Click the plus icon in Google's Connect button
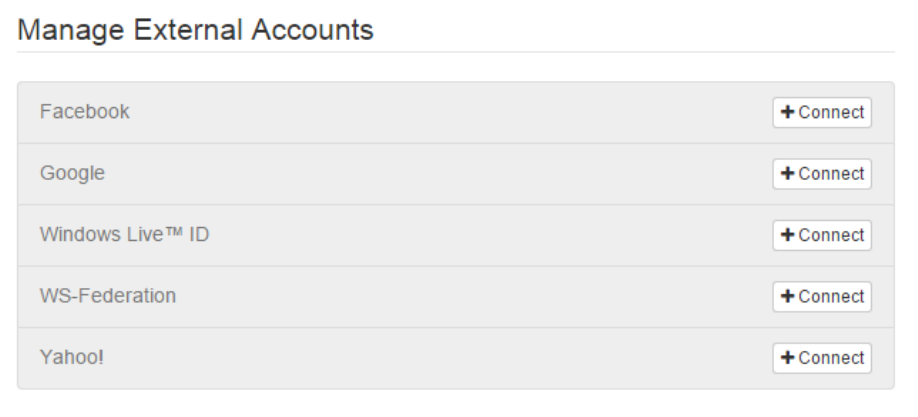The image size is (918, 417). (x=788, y=174)
